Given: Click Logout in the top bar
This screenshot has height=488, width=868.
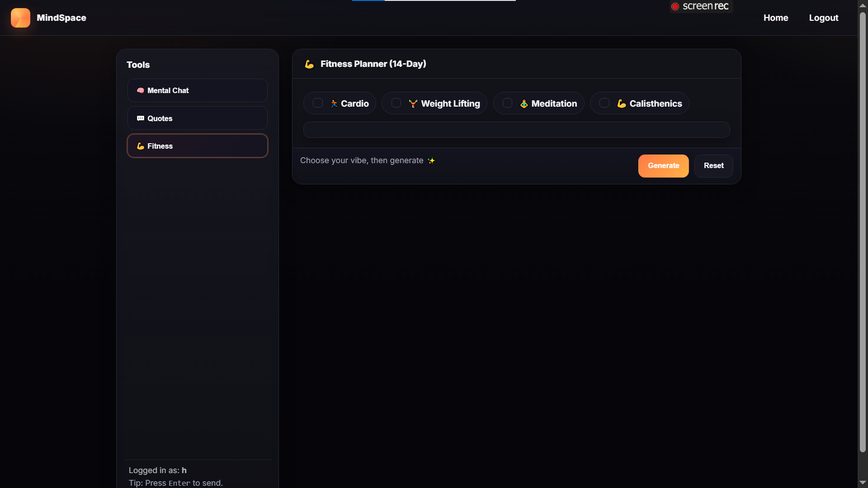Looking at the screenshot, I should (x=823, y=18).
